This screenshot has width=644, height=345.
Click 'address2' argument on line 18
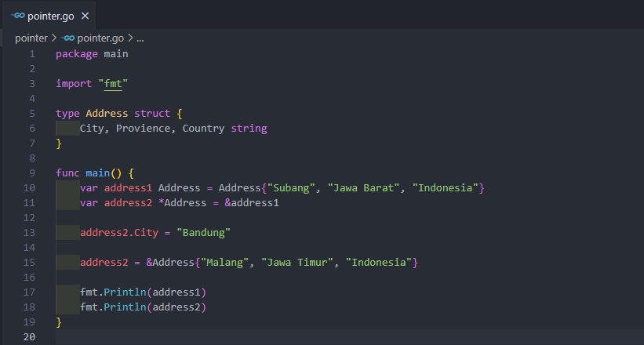coord(176,307)
